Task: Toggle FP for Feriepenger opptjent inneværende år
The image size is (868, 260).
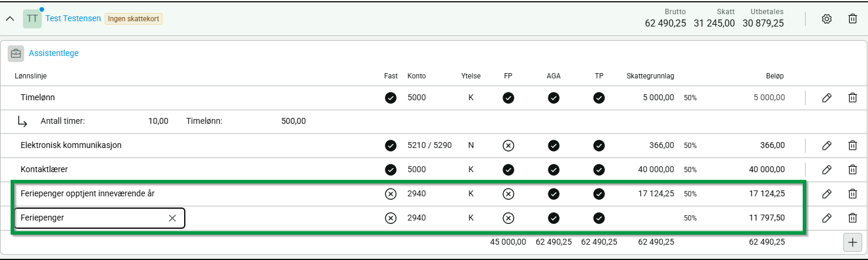Action: tap(508, 194)
